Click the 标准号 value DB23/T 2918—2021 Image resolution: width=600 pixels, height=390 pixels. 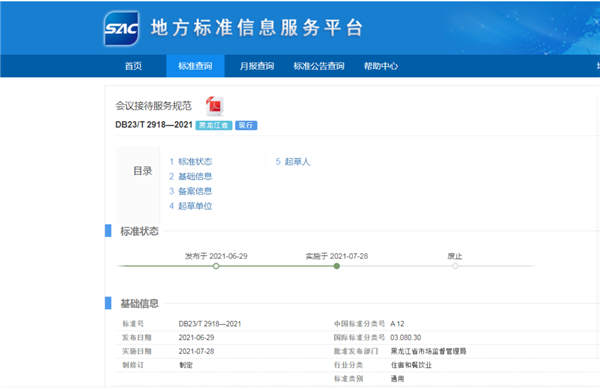pos(210,324)
